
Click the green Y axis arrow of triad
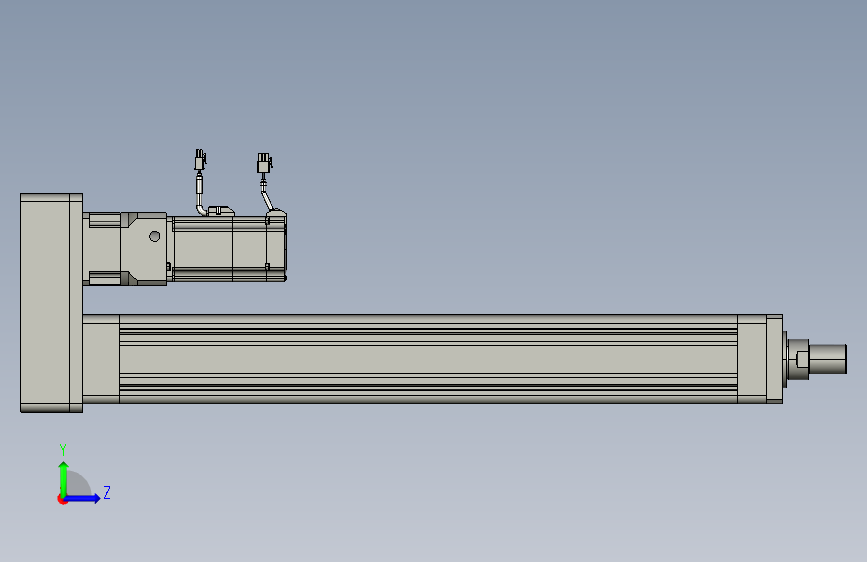64,478
